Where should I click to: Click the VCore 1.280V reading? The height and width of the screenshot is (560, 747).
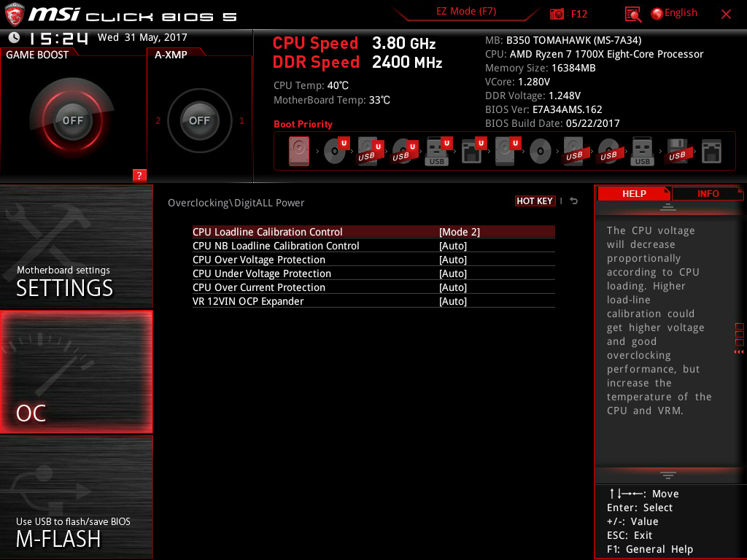517,82
